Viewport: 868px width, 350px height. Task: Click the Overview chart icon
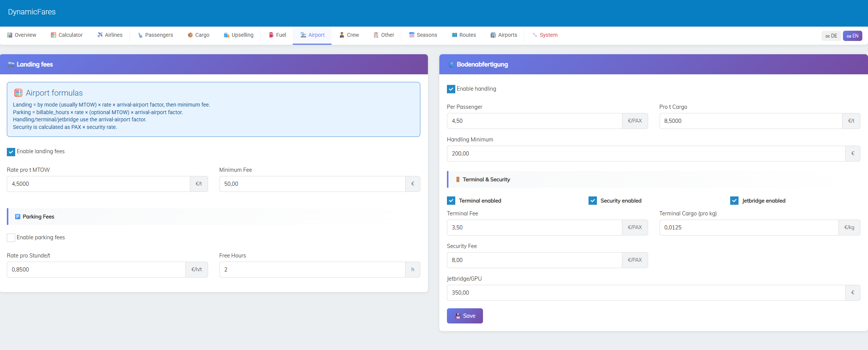pos(10,35)
